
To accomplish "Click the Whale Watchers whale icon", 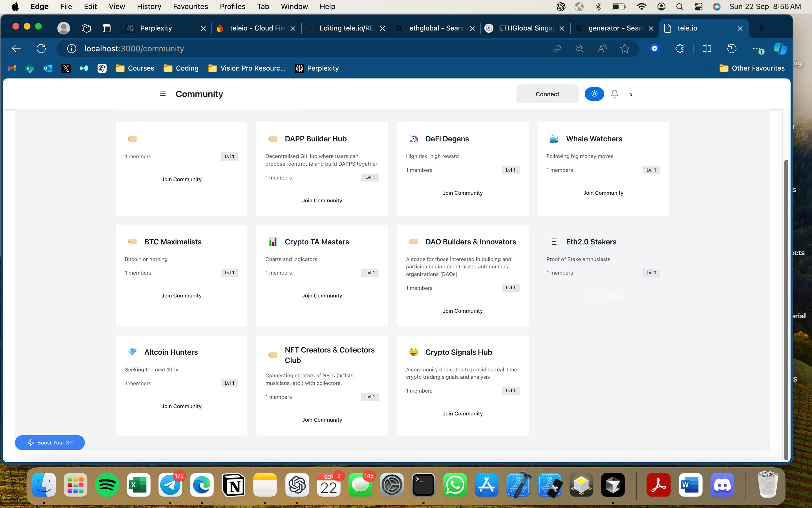I will coord(554,139).
